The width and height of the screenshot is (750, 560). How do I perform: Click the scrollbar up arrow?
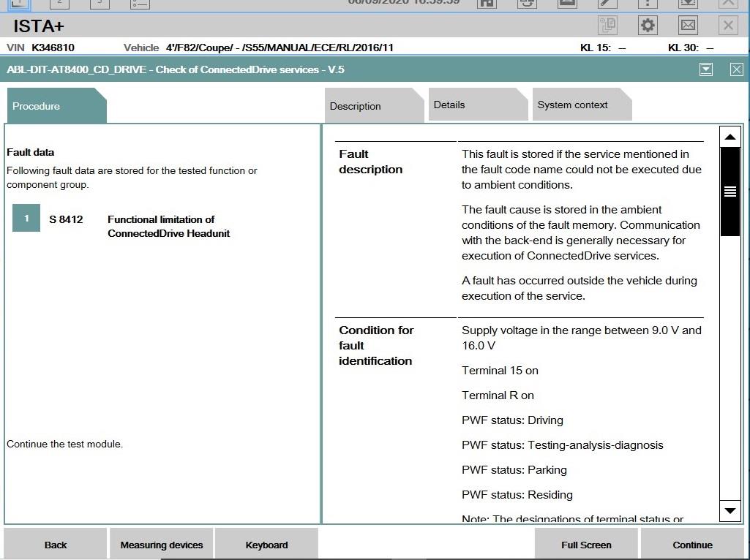(730, 137)
